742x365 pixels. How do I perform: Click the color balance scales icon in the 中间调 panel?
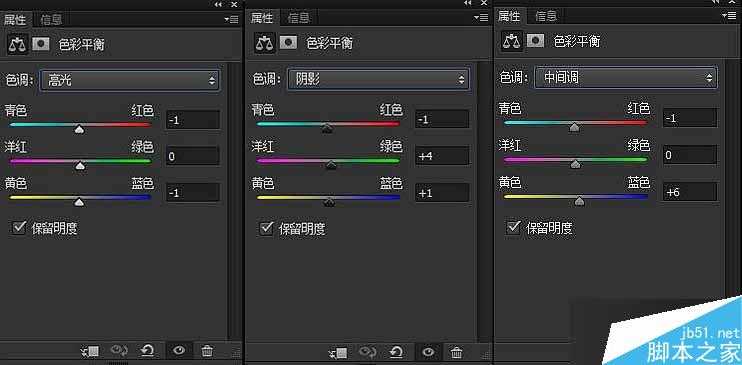pyautogui.click(x=512, y=41)
